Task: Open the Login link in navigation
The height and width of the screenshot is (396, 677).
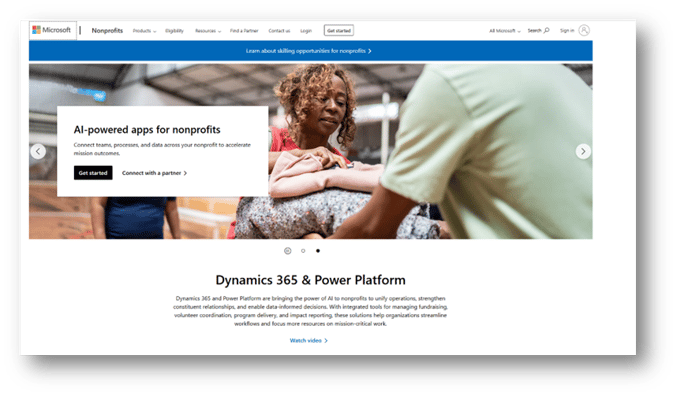Action: [x=306, y=31]
